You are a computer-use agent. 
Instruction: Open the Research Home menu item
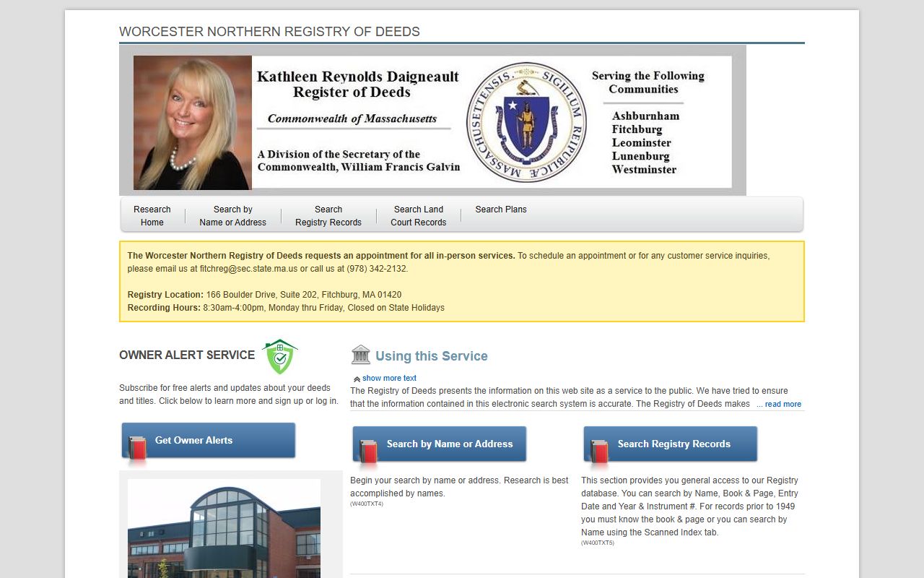click(152, 216)
